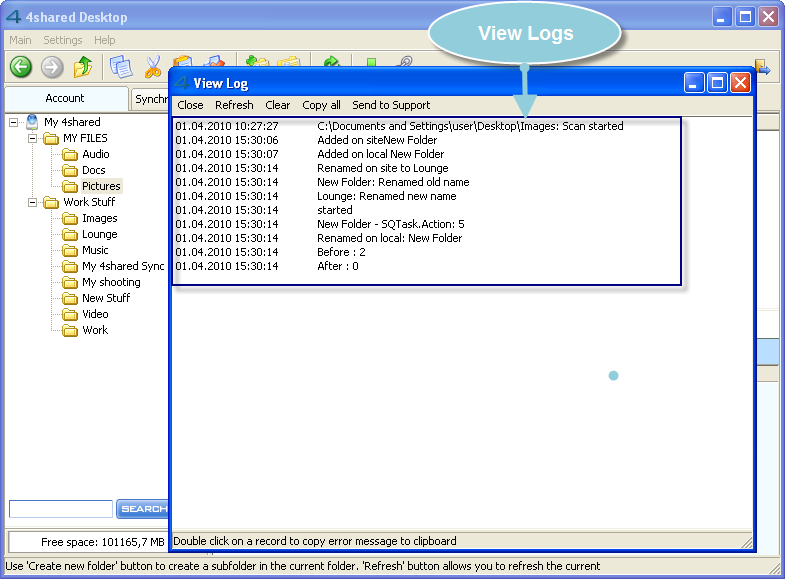
Task: Click the Music folder icon
Action: [70, 250]
